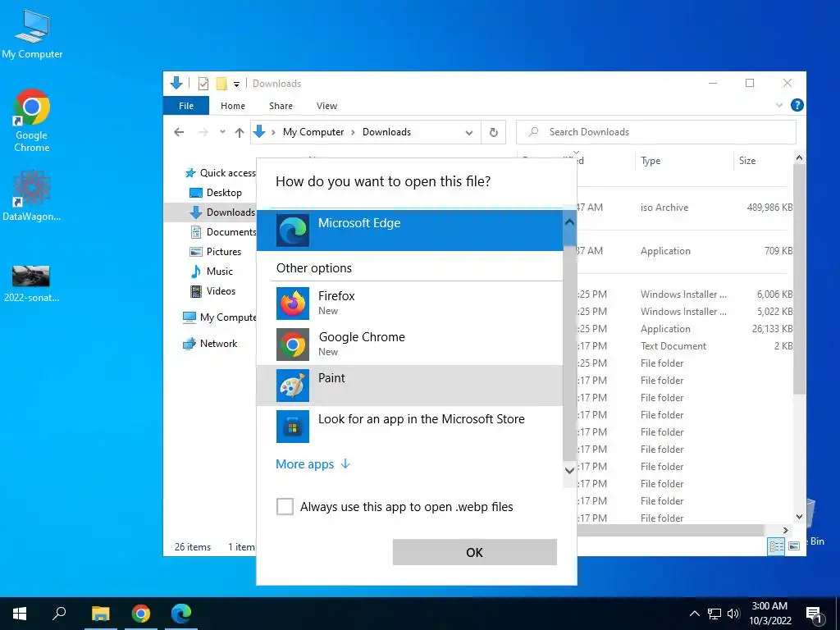Open Google Chrome desktop shortcut
Viewport: 840px width, 630px height.
[x=32, y=121]
